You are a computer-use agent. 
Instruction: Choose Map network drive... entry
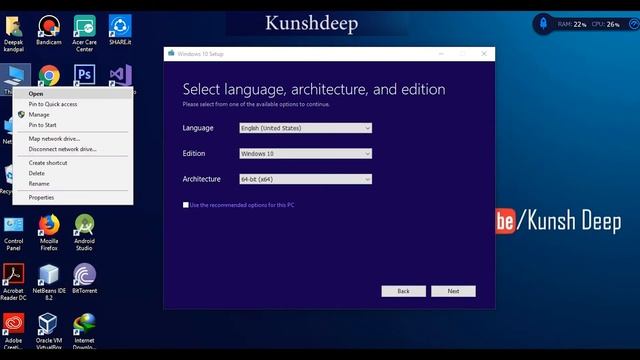point(73,139)
